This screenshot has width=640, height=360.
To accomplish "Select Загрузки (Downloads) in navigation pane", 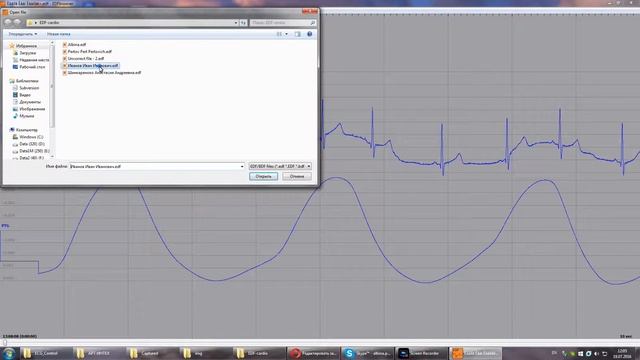I will (x=24, y=53).
